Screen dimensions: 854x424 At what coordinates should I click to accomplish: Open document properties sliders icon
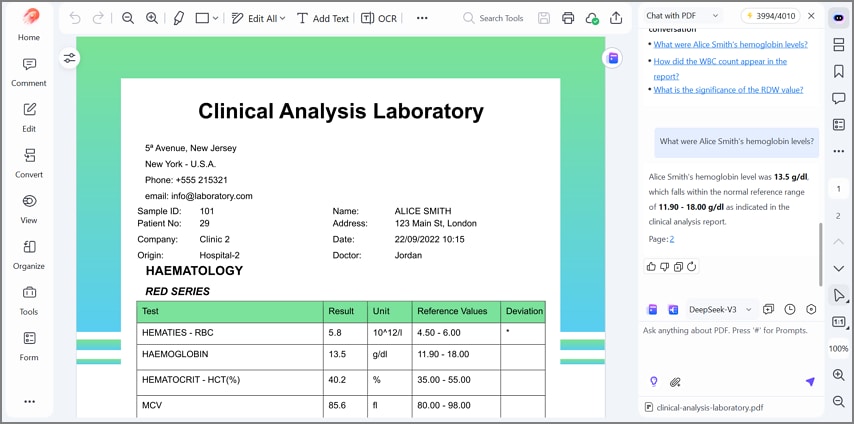[70, 58]
